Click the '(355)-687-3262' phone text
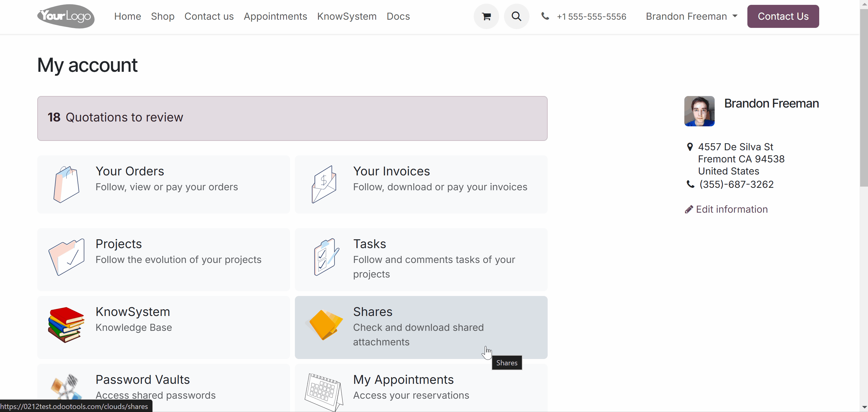Viewport: 868px width, 412px height. tap(736, 184)
